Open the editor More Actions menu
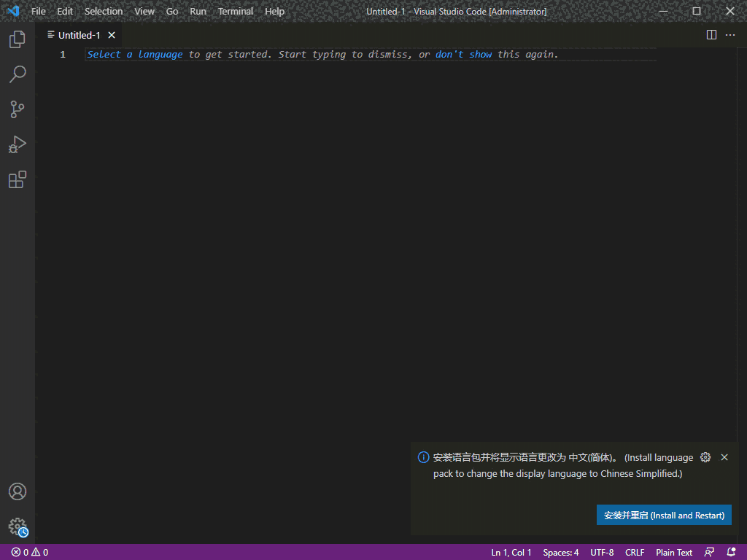This screenshot has height=560, width=747. click(730, 34)
